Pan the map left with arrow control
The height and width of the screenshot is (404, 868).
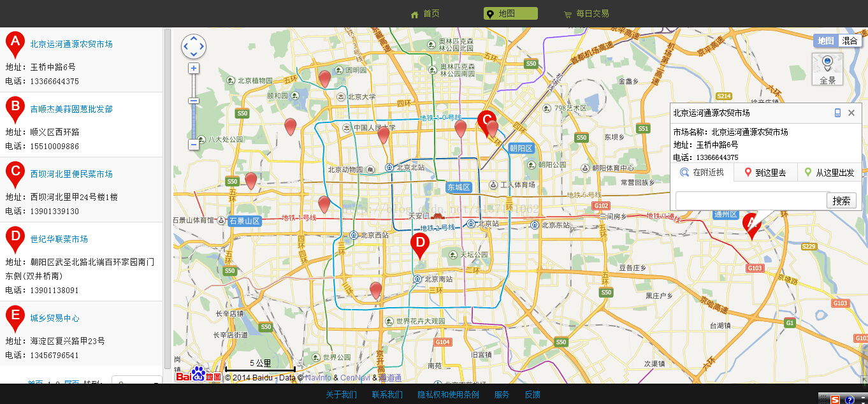pyautogui.click(x=185, y=47)
